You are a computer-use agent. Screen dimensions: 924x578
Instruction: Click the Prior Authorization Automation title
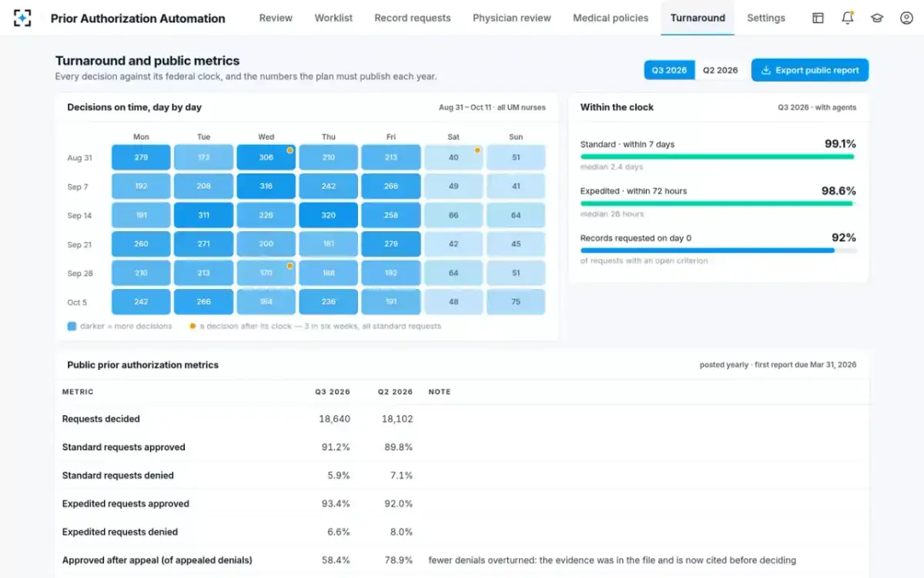tap(138, 18)
